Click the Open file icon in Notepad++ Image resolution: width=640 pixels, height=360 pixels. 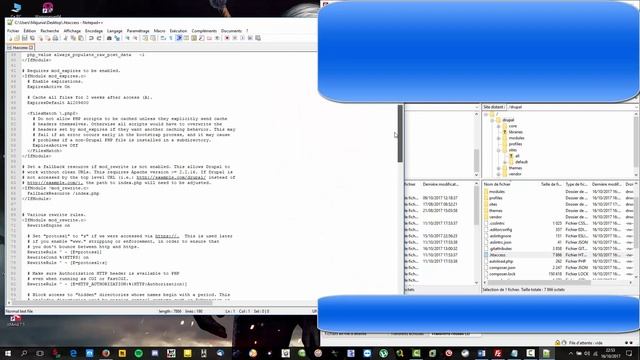click(x=17, y=38)
